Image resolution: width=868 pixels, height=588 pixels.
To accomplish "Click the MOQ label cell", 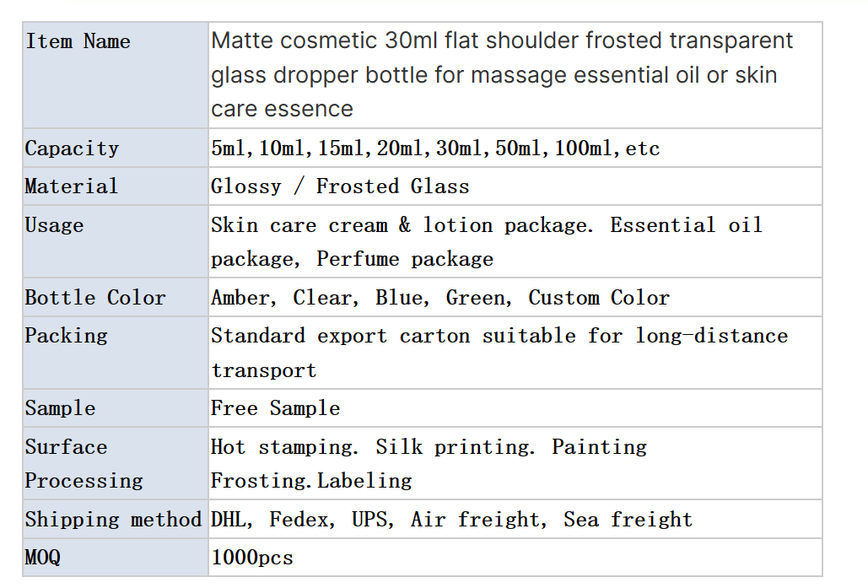I will coord(115,558).
